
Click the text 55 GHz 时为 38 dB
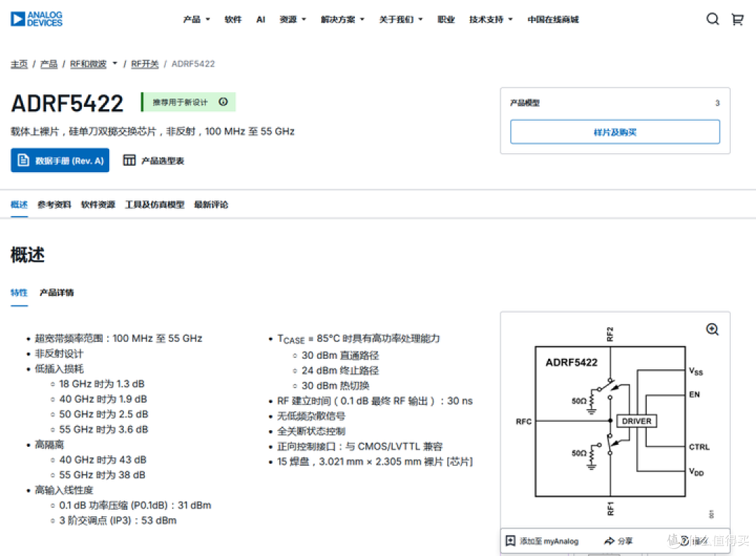(x=102, y=475)
